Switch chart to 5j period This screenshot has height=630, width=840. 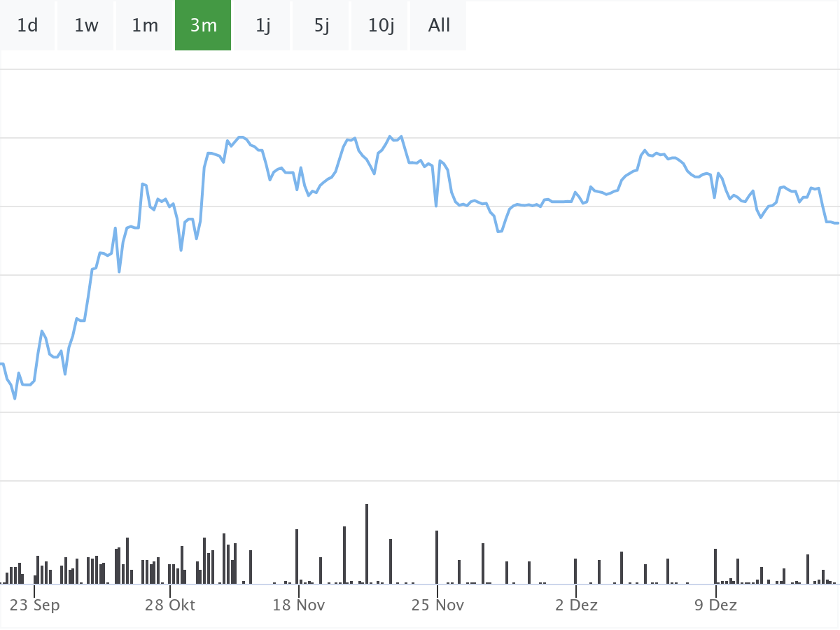[321, 26]
